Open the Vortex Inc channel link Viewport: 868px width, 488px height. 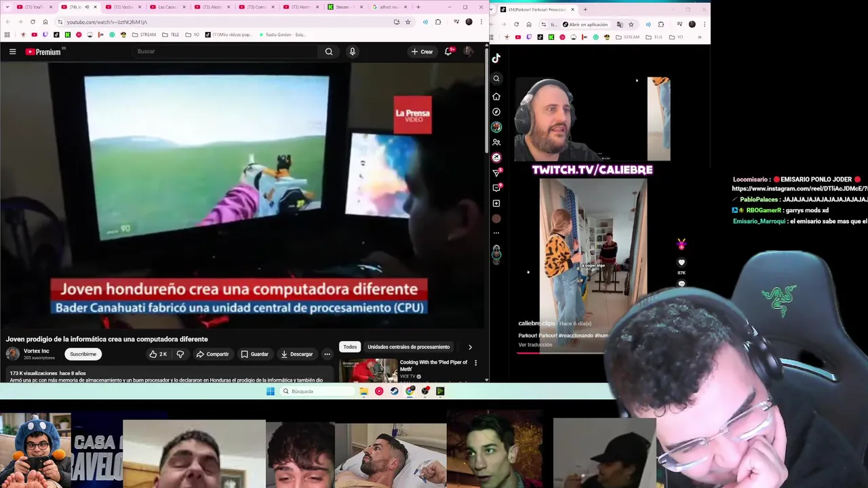(37, 351)
